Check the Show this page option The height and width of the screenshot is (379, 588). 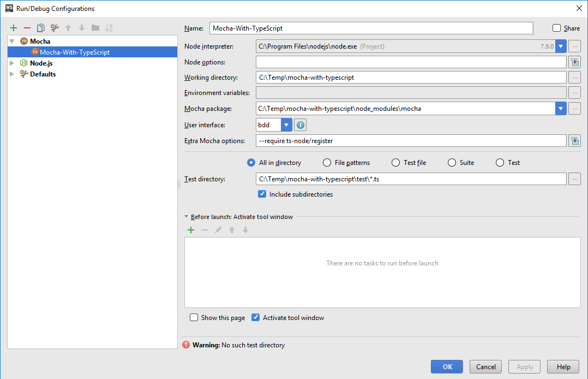[194, 318]
